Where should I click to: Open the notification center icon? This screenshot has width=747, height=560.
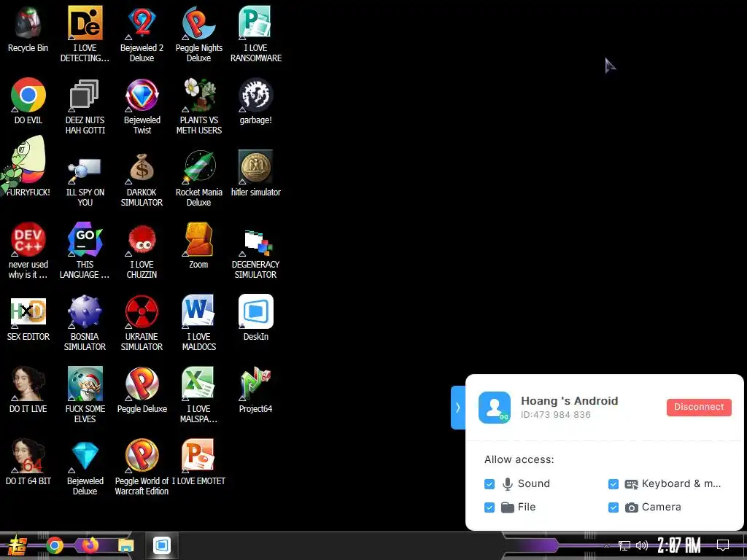click(x=723, y=545)
